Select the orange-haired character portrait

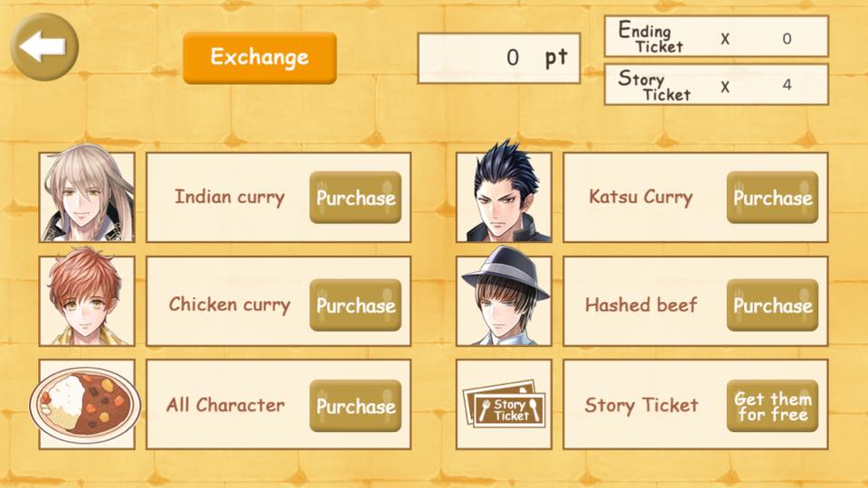[87, 299]
